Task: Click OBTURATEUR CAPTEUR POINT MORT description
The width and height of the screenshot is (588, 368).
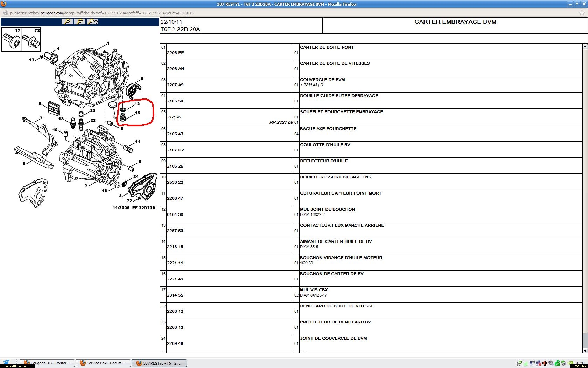Action: click(x=341, y=193)
